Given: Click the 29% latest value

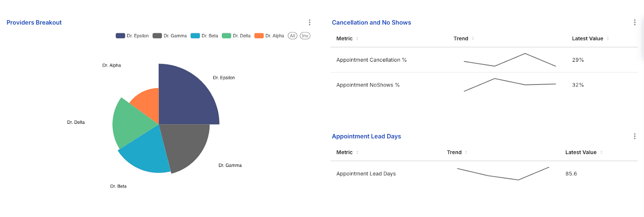Looking at the screenshot, I should 578,60.
